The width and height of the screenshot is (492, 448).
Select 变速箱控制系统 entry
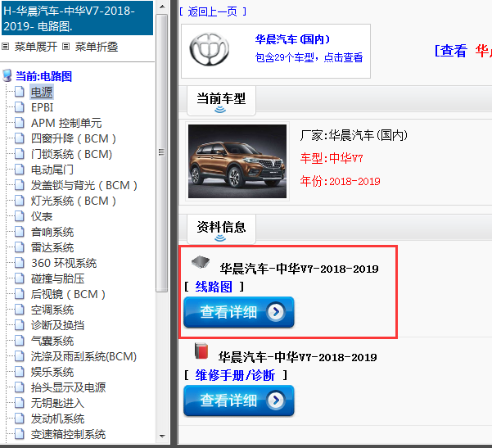[x=69, y=435]
